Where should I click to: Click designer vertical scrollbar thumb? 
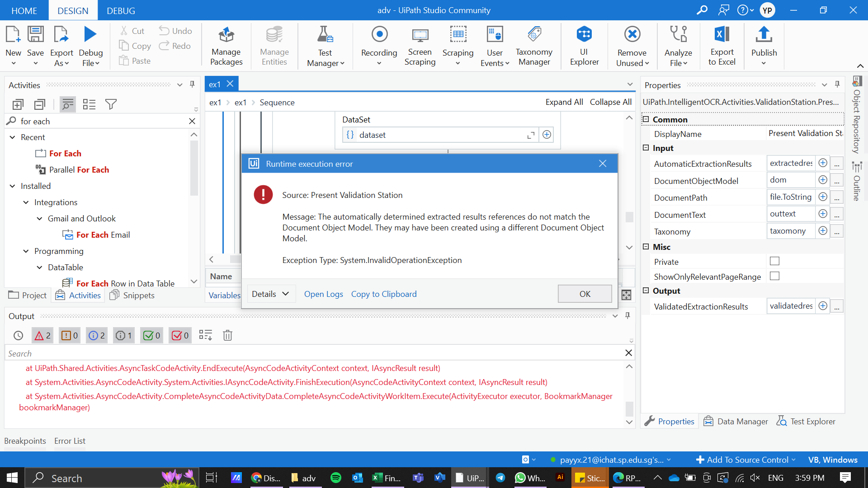[x=629, y=217]
